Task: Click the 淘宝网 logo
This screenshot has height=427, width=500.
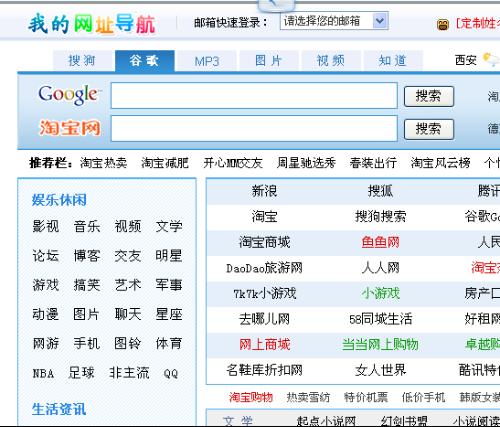Action: click(x=70, y=128)
